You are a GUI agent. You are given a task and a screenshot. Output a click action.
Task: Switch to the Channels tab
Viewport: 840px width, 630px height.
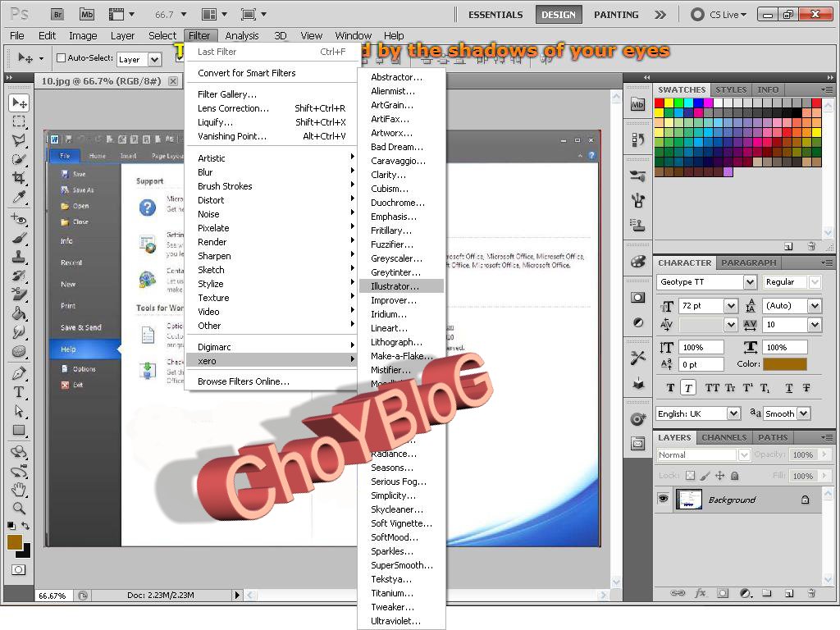(724, 437)
